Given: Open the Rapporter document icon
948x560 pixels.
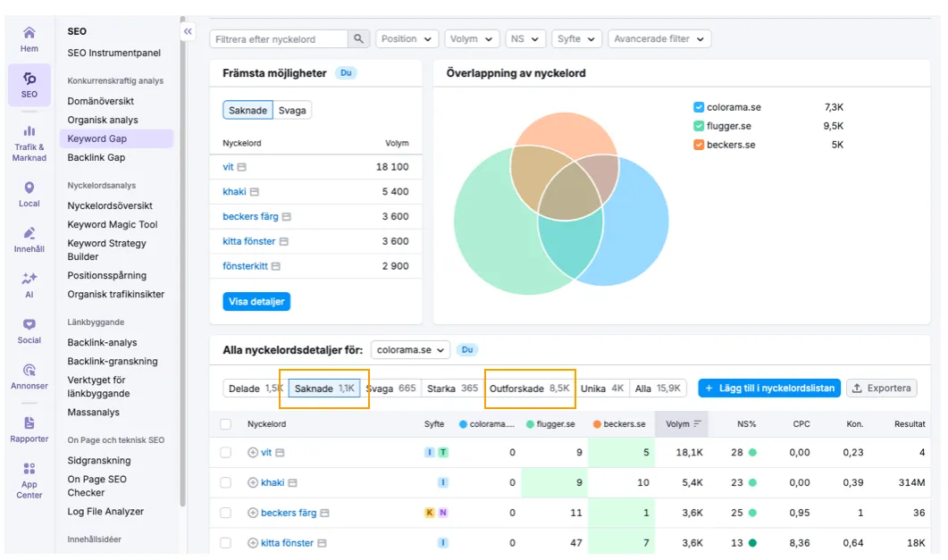Looking at the screenshot, I should tap(29, 422).
